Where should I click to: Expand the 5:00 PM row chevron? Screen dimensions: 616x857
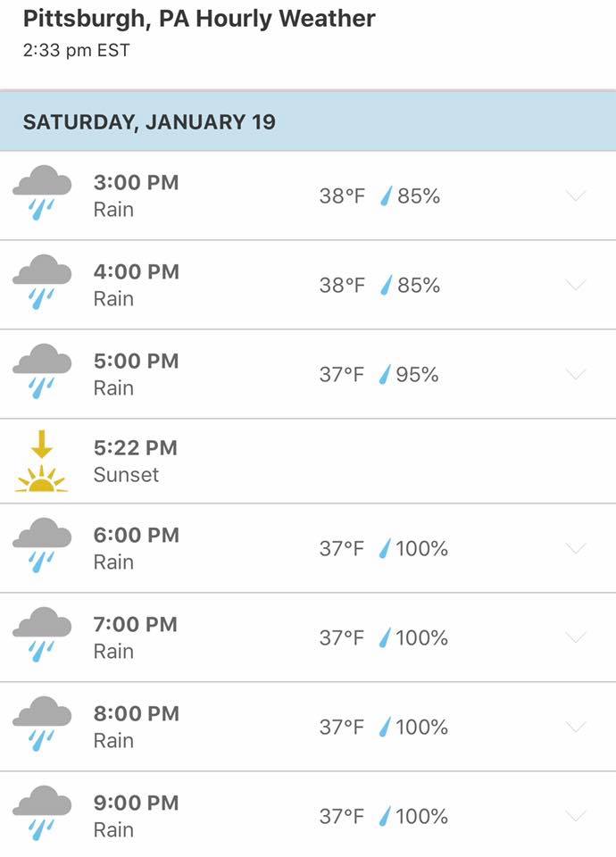click(x=576, y=374)
